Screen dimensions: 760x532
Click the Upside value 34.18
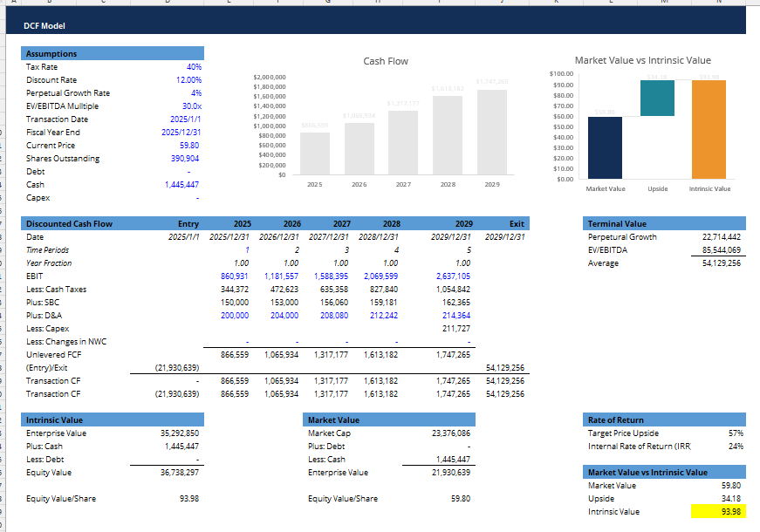point(731,499)
